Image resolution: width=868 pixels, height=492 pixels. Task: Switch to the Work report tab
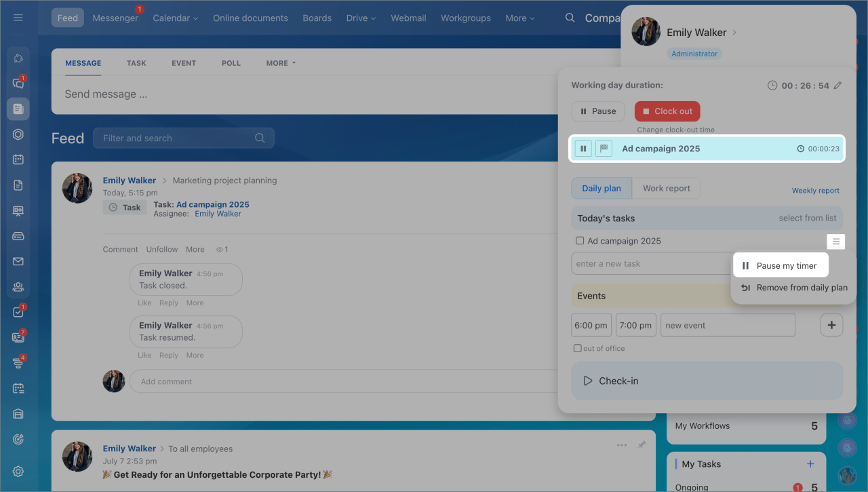[666, 188]
